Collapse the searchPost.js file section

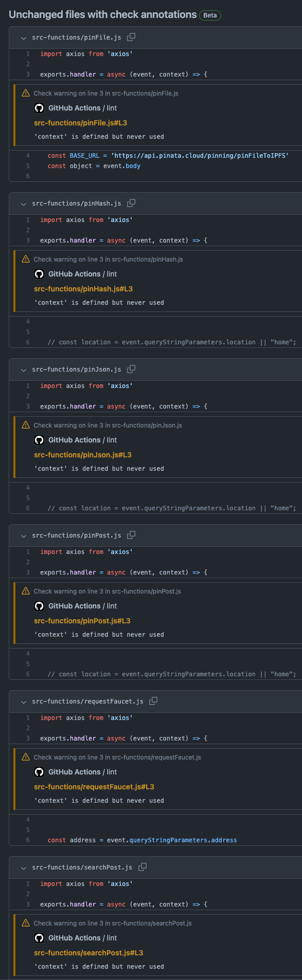pyautogui.click(x=24, y=867)
